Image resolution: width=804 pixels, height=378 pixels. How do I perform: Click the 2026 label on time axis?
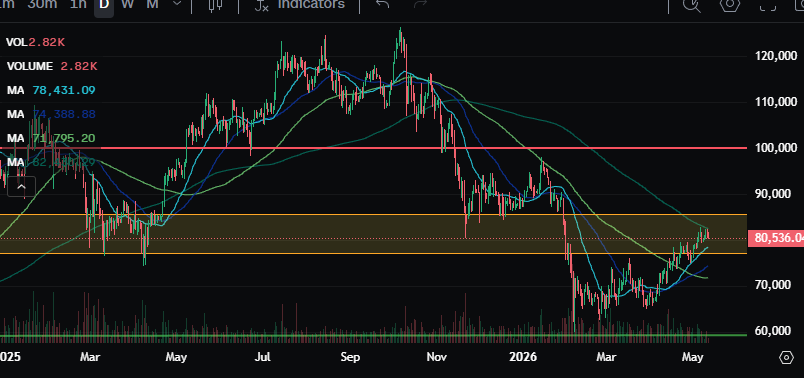(524, 356)
